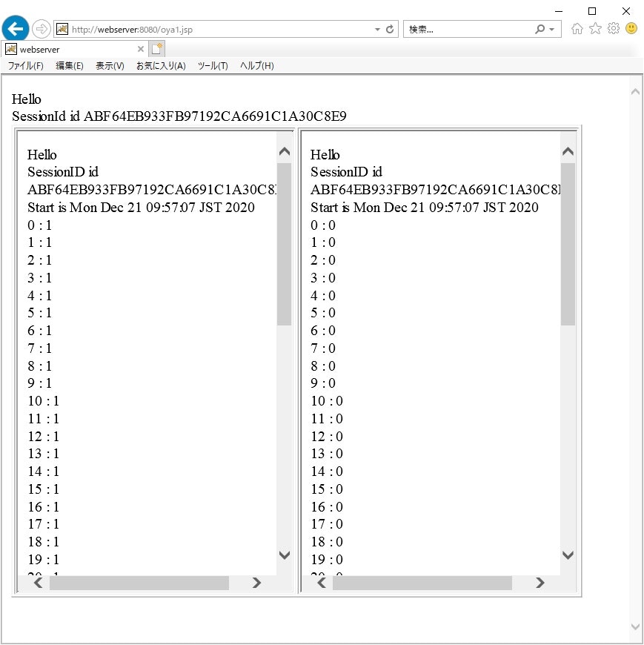This screenshot has height=645, width=644.
Task: Click the "10 : 1" row in left frame
Action: pos(44,401)
